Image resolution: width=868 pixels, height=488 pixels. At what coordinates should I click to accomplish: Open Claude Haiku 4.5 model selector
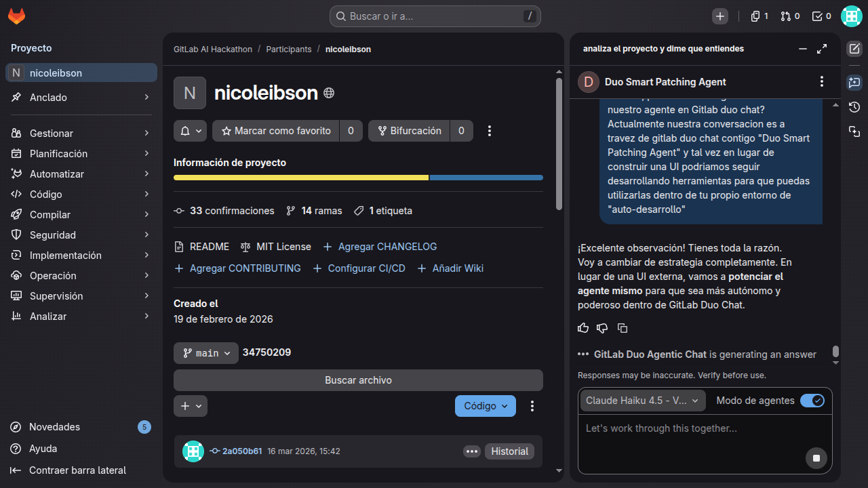pos(643,401)
